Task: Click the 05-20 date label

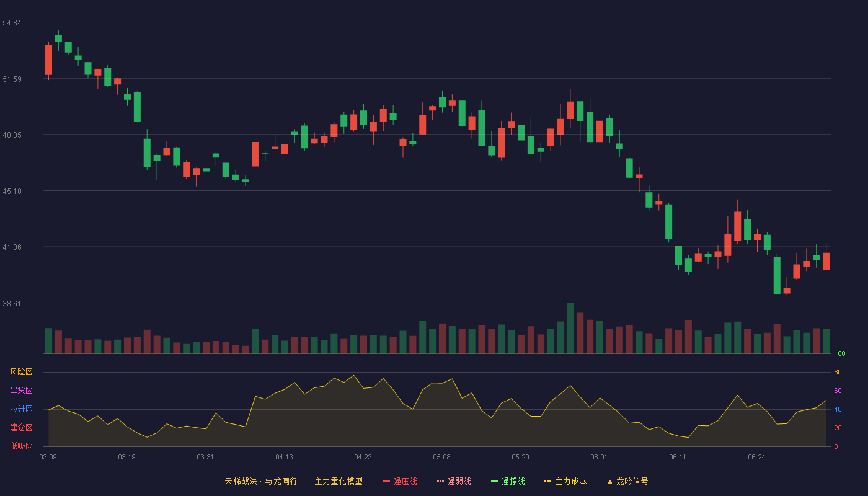Action: point(520,457)
